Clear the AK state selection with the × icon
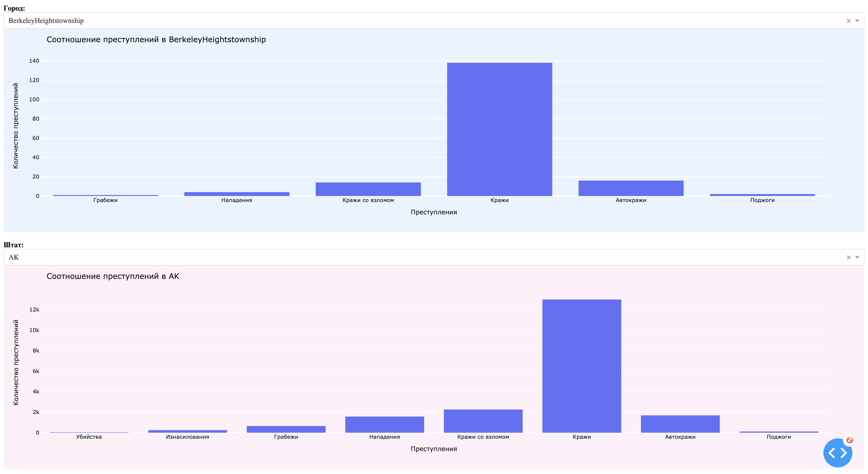The image size is (868, 474). (x=848, y=257)
